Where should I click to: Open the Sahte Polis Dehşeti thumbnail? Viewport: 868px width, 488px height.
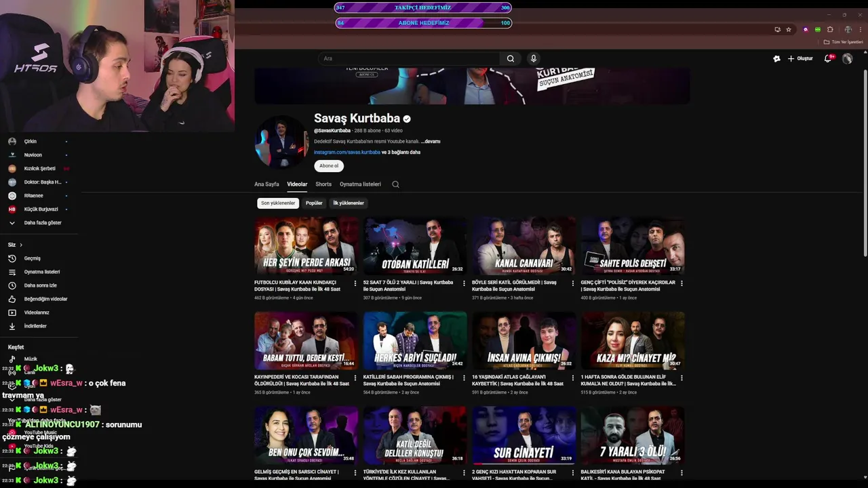pyautogui.click(x=633, y=246)
